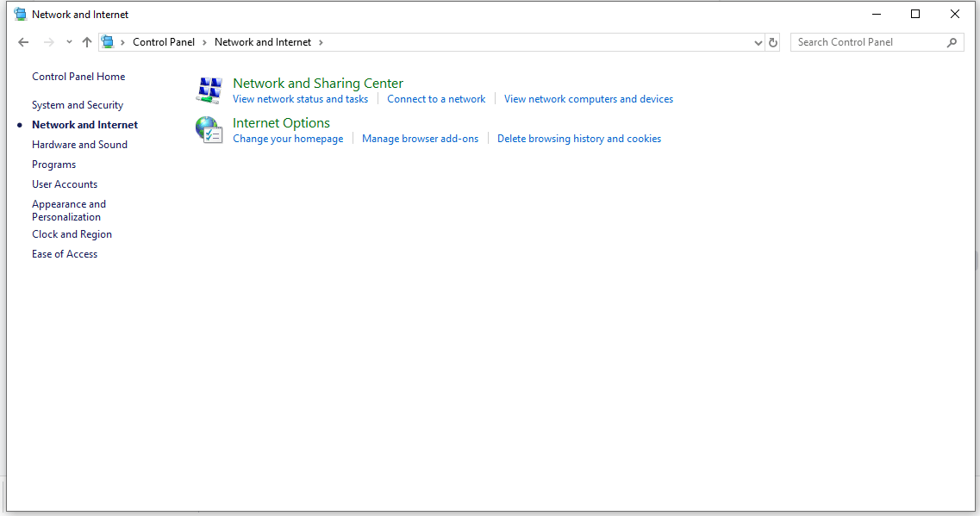The height and width of the screenshot is (516, 980).
Task: Open View network status and tasks
Action: 300,99
